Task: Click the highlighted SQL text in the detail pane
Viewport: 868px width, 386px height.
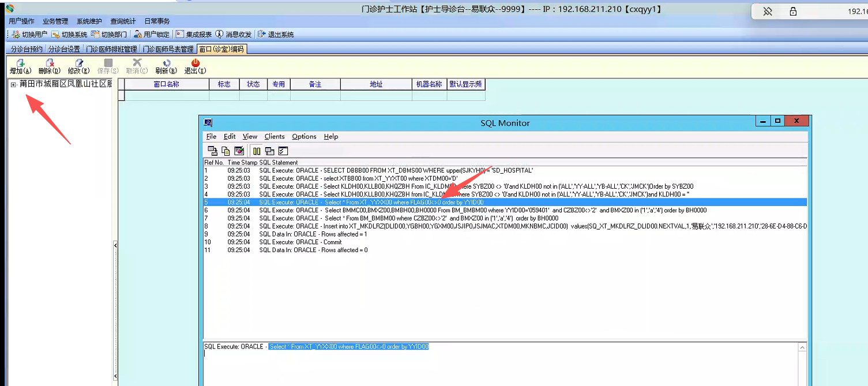Action: point(349,347)
